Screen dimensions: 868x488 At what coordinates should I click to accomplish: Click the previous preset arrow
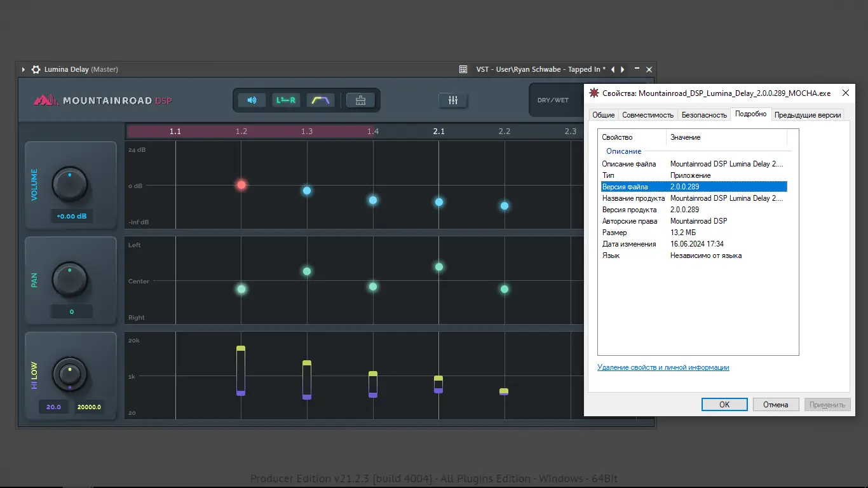(612, 69)
